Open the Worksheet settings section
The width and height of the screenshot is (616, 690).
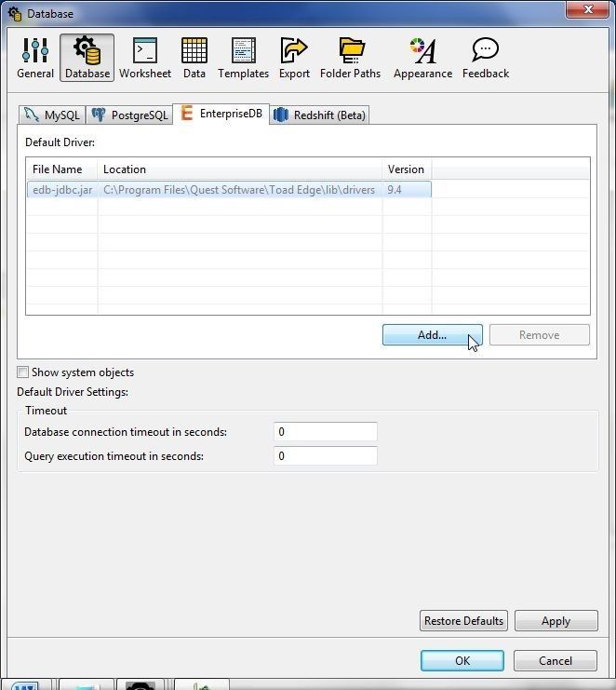pyautogui.click(x=145, y=58)
